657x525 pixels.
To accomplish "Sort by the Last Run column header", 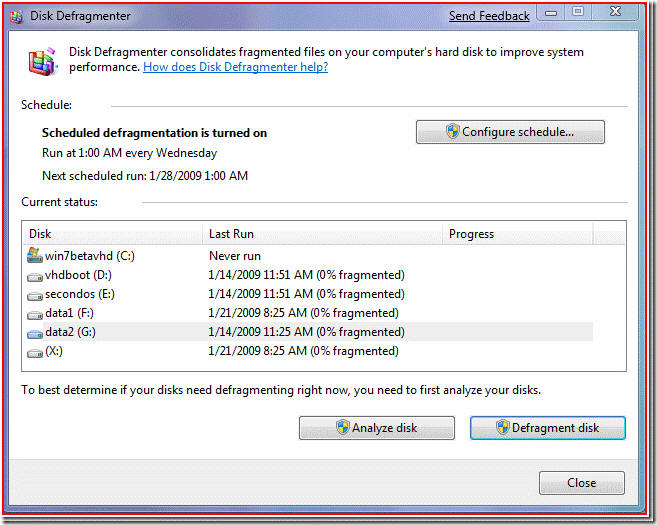I will click(x=323, y=234).
